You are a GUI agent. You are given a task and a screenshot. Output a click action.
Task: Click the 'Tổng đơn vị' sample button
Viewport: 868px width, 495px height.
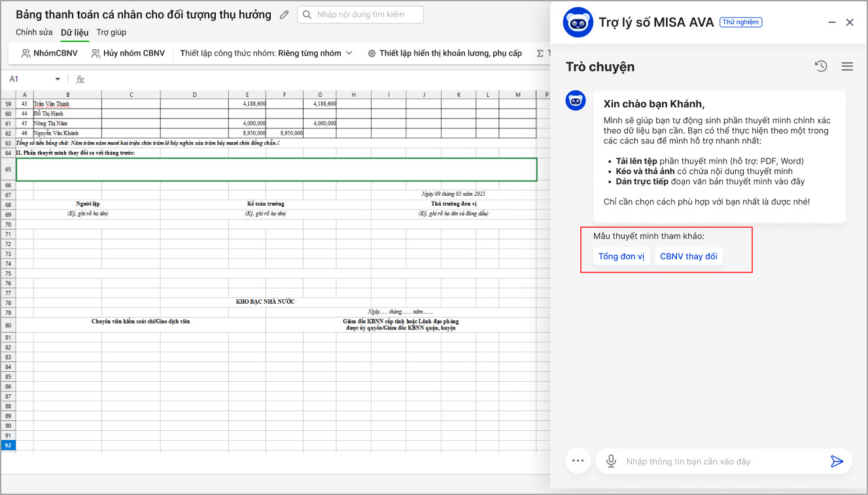click(621, 256)
